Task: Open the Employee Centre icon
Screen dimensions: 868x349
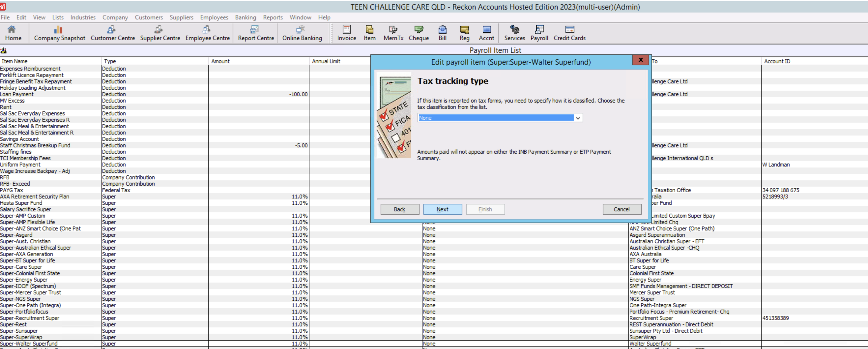Action: (x=207, y=33)
